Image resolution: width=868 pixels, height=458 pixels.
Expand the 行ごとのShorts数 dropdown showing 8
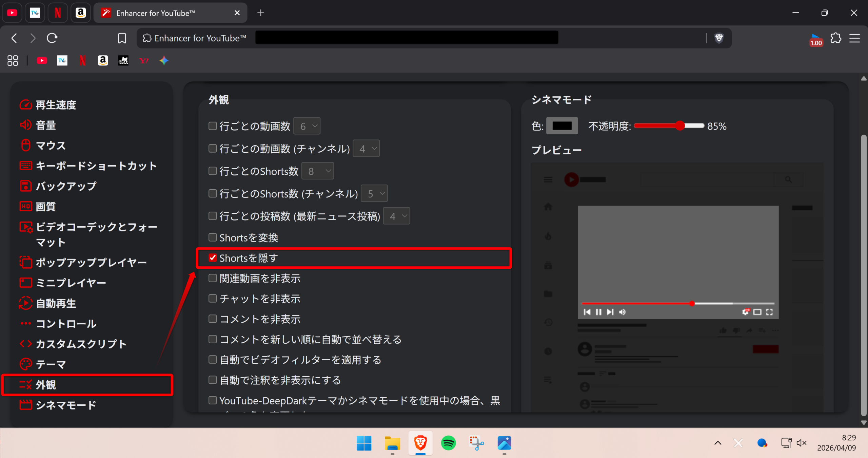tap(318, 171)
